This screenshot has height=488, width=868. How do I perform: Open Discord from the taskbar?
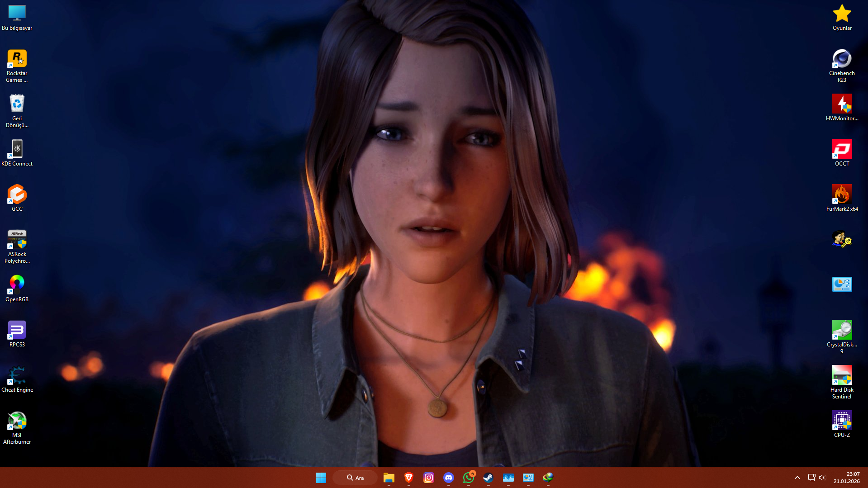[449, 478]
